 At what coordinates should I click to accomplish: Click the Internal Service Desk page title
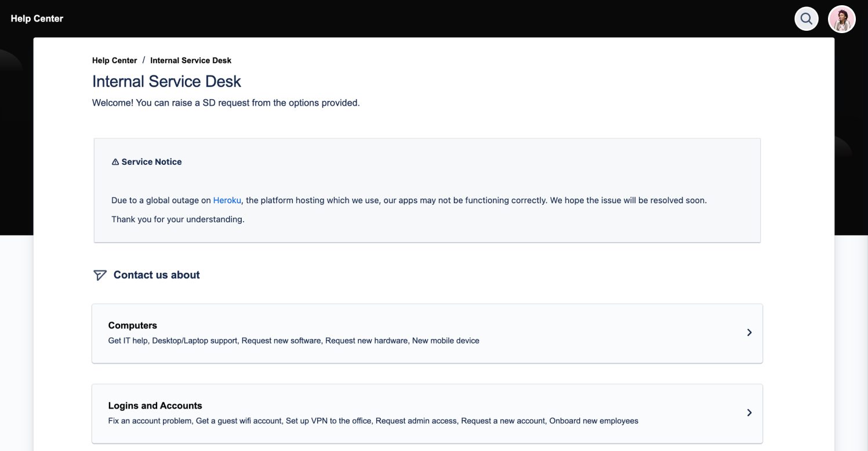point(166,81)
